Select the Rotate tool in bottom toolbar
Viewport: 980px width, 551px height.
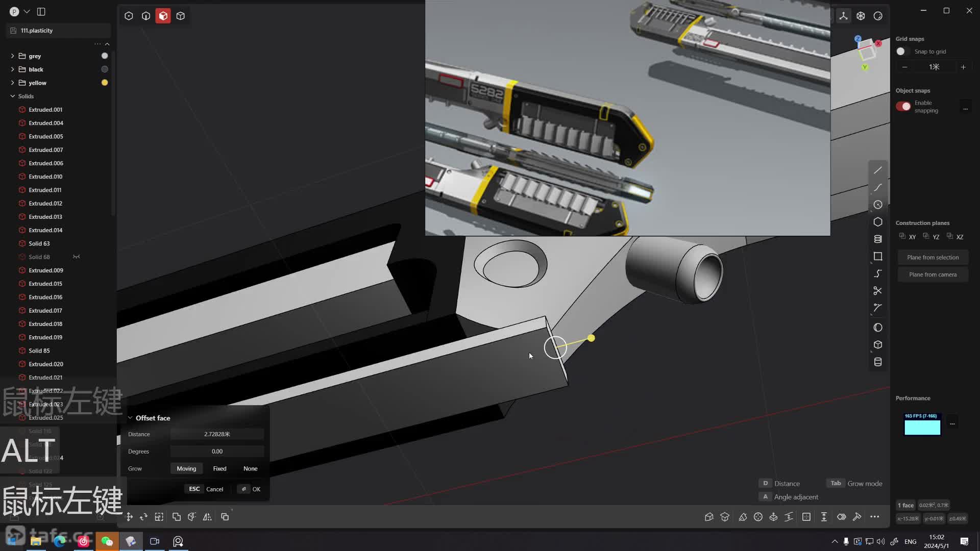[144, 517]
